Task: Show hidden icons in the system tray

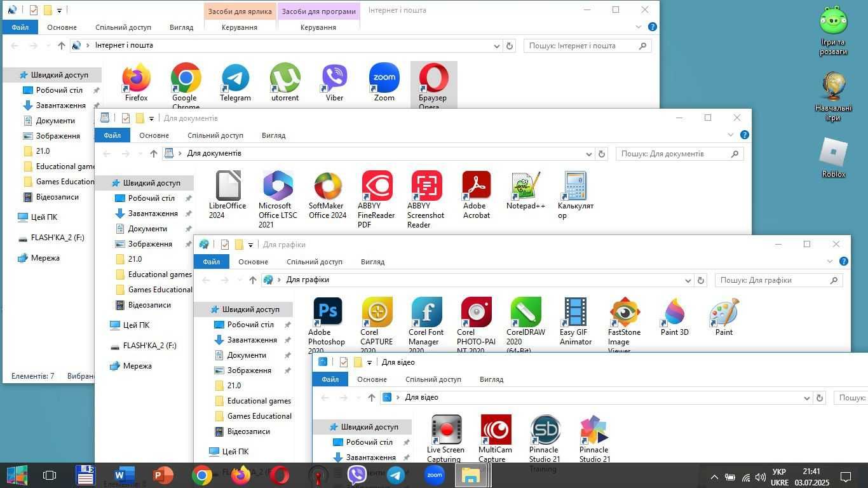Action: tap(714, 477)
